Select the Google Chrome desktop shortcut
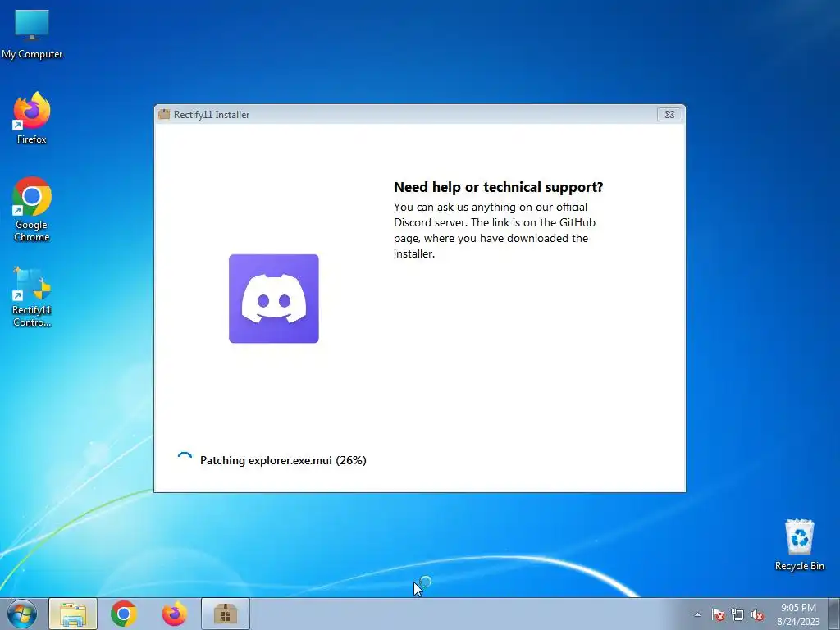 click(x=32, y=209)
